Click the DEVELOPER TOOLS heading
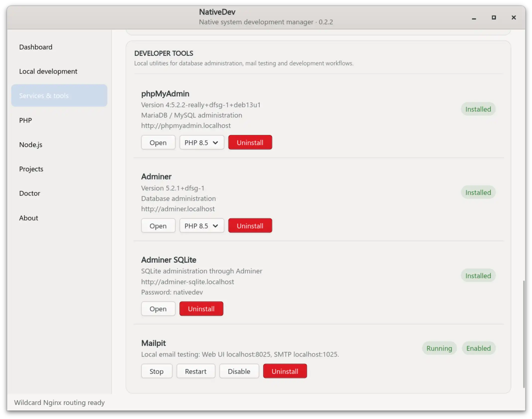 coord(164,53)
